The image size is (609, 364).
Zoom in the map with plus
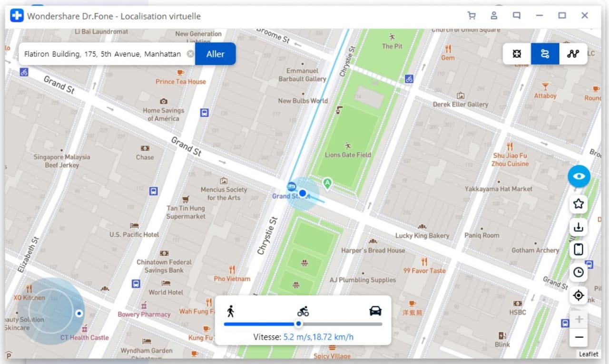click(x=579, y=319)
